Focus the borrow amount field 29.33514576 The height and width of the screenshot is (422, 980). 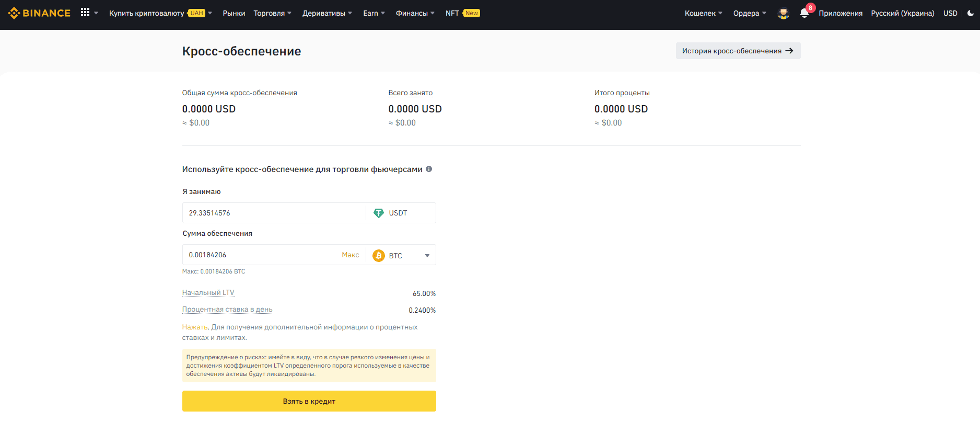coord(274,213)
